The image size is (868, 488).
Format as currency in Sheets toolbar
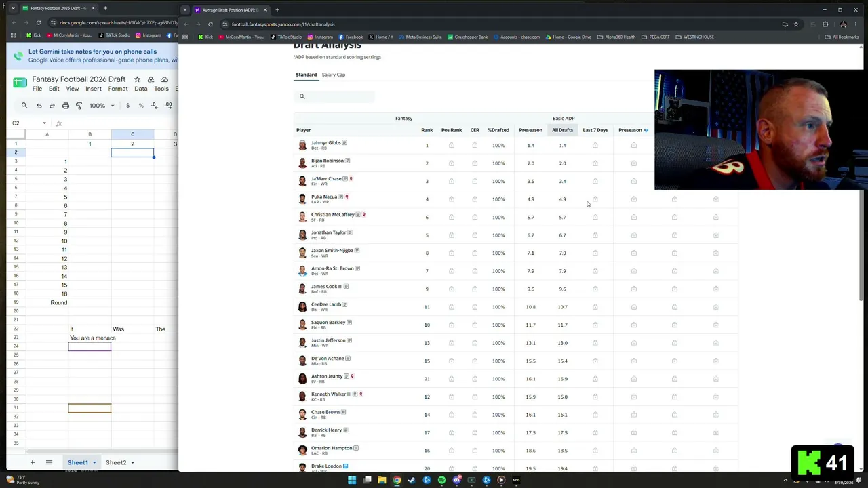click(x=127, y=106)
